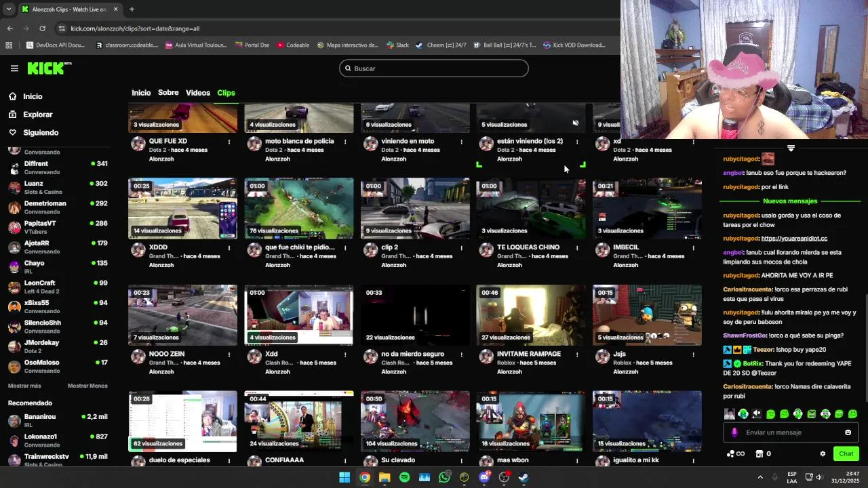
Task: Open Chrome tab search dropdown
Action: (x=9, y=9)
